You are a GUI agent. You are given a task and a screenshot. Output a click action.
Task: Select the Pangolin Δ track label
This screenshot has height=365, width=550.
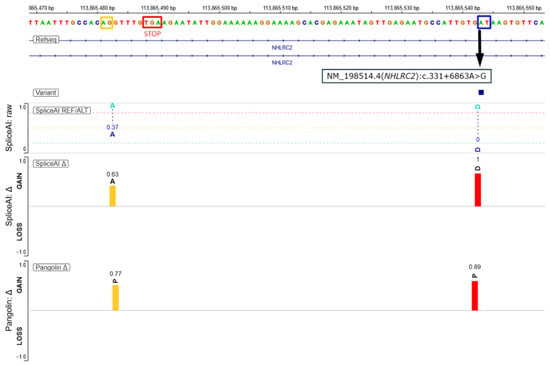pos(52,268)
